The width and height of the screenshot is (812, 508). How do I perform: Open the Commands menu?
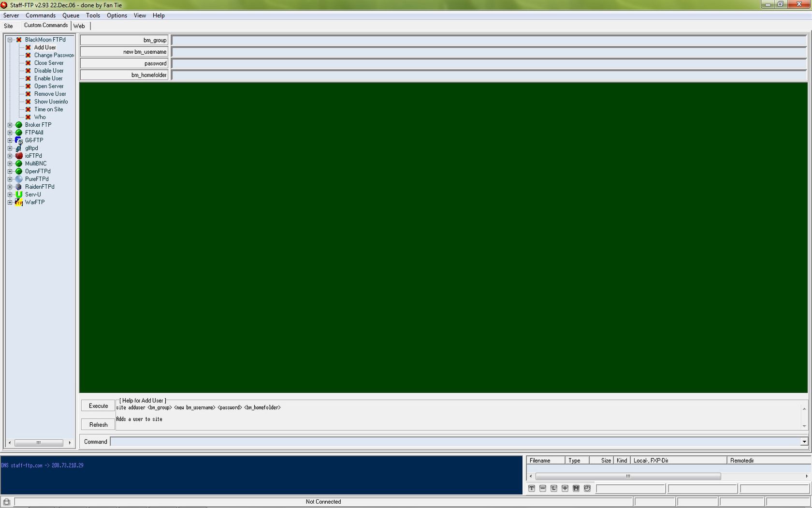[x=41, y=15]
